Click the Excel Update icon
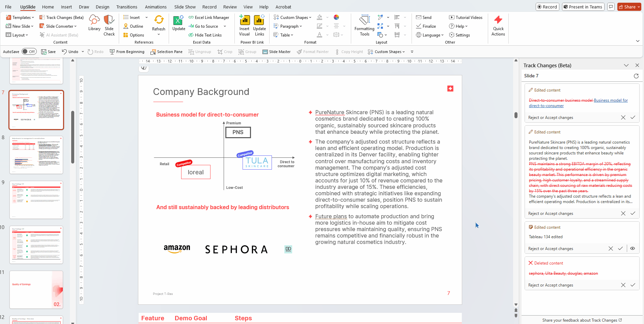Image resolution: width=644 pixels, height=324 pixels. [x=178, y=23]
